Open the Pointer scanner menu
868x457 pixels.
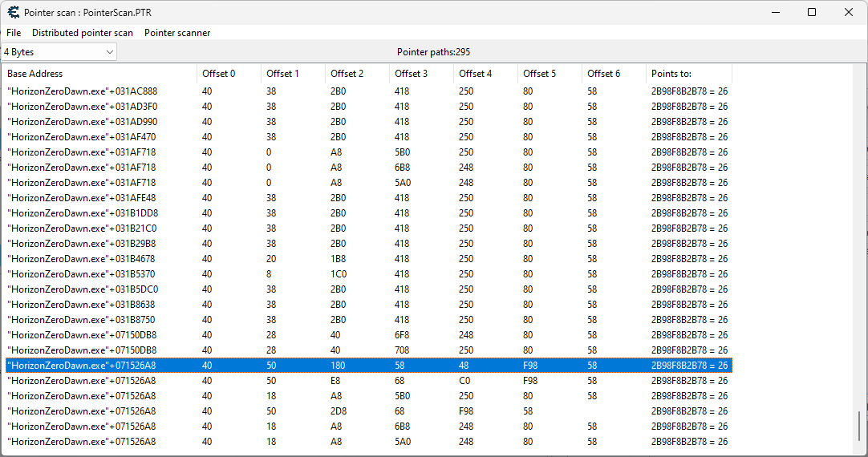[177, 33]
